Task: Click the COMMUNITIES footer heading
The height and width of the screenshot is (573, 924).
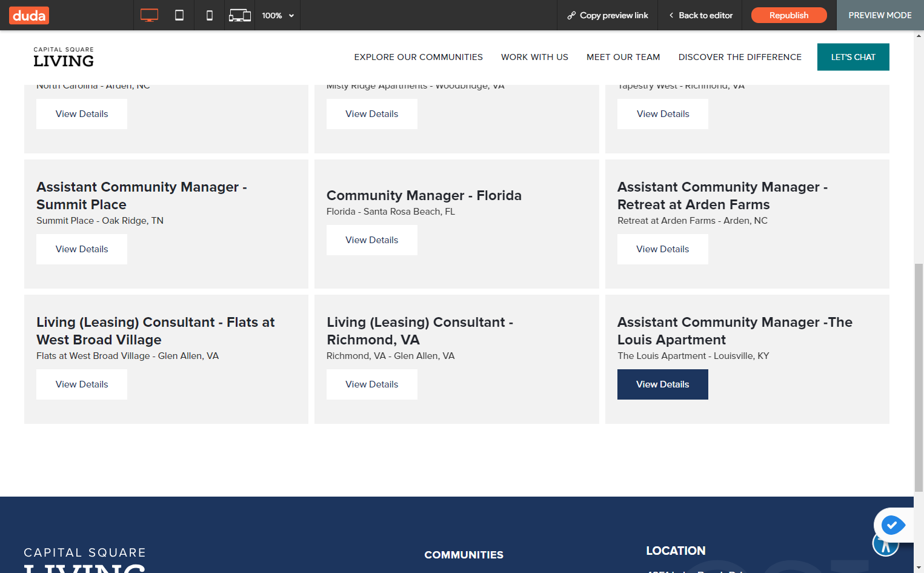Action: click(464, 555)
